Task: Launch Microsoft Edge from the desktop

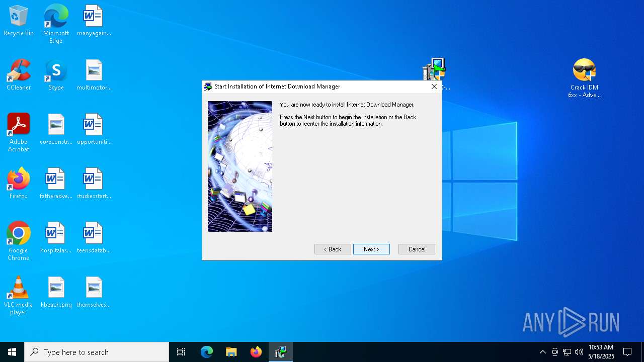Action: click(56, 24)
